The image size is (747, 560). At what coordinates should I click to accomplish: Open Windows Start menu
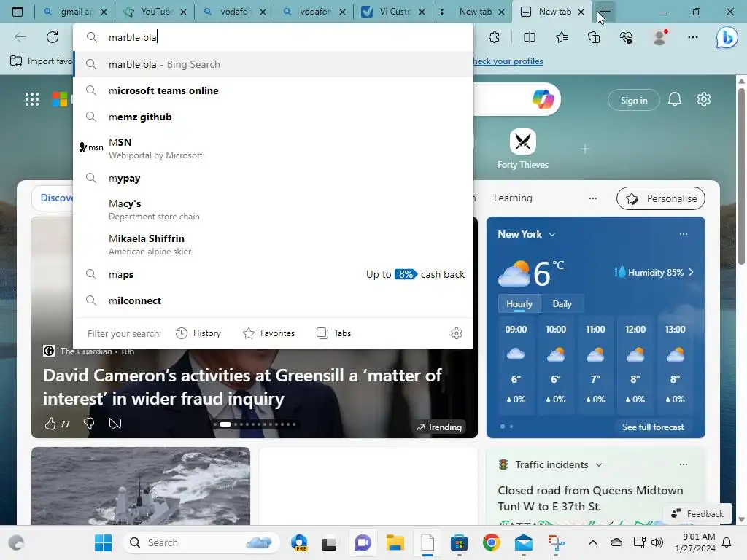103,542
